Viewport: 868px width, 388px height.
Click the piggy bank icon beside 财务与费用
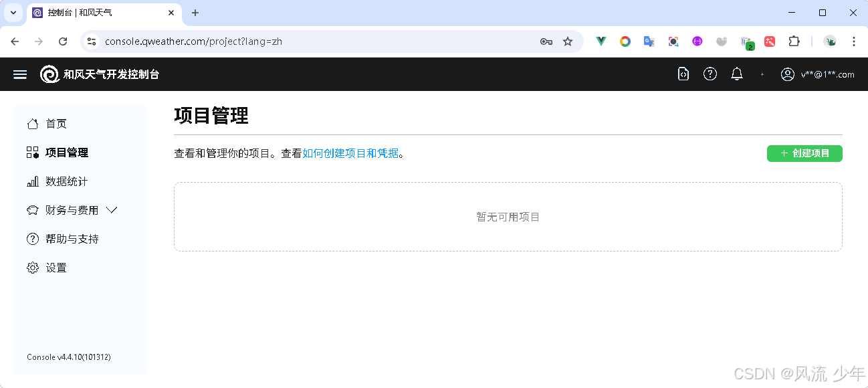(x=32, y=210)
